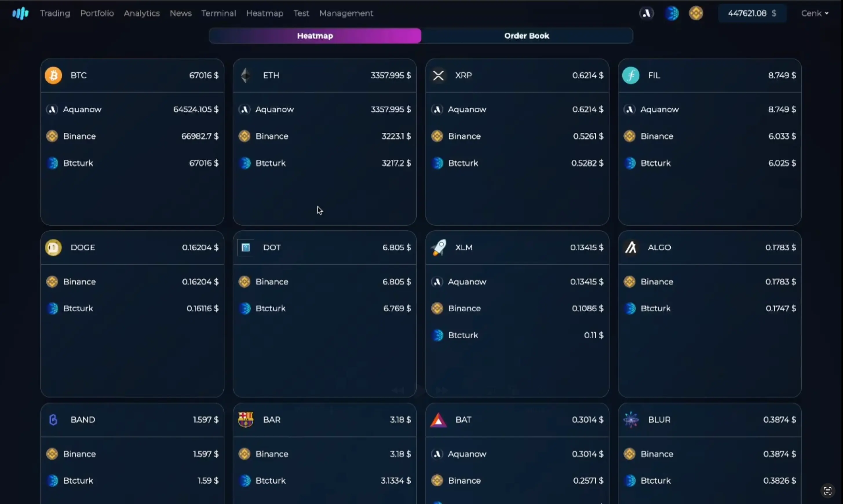The width and height of the screenshot is (843, 504).
Task: Click Btcturk BLUR price 0.3826 $
Action: tap(780, 481)
